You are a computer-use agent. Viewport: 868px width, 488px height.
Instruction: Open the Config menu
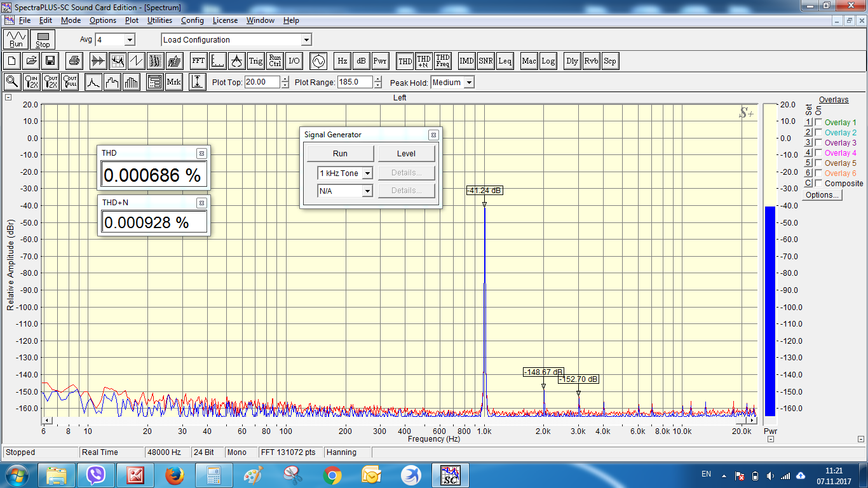pos(193,20)
